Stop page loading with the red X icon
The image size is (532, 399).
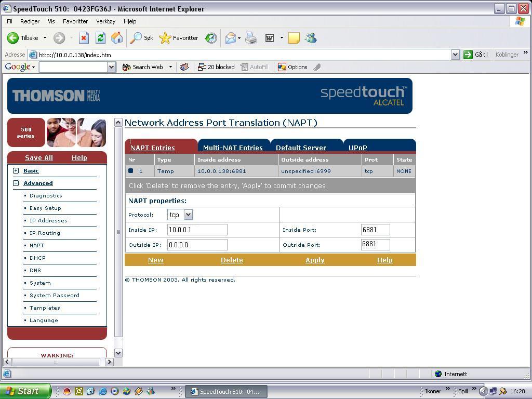(x=84, y=38)
